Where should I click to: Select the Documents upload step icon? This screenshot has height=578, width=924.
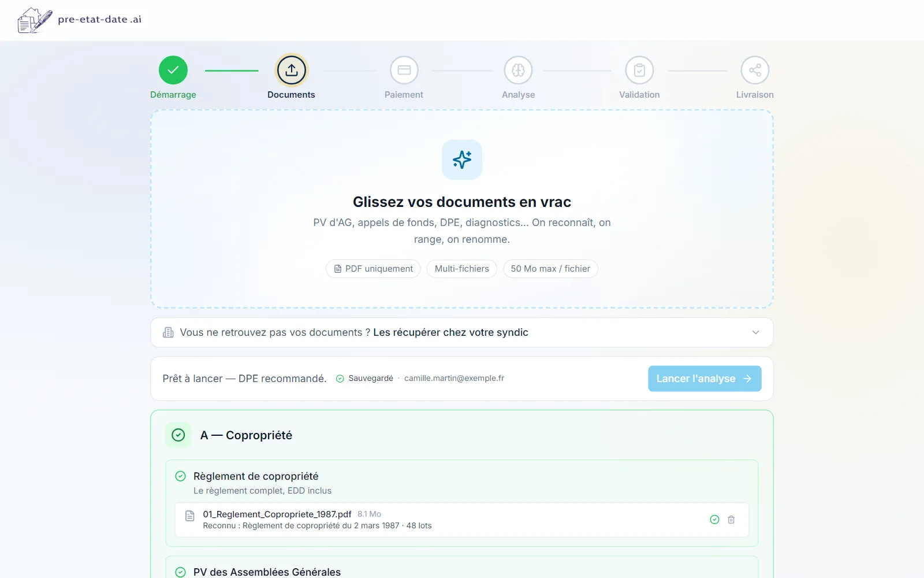(292, 70)
